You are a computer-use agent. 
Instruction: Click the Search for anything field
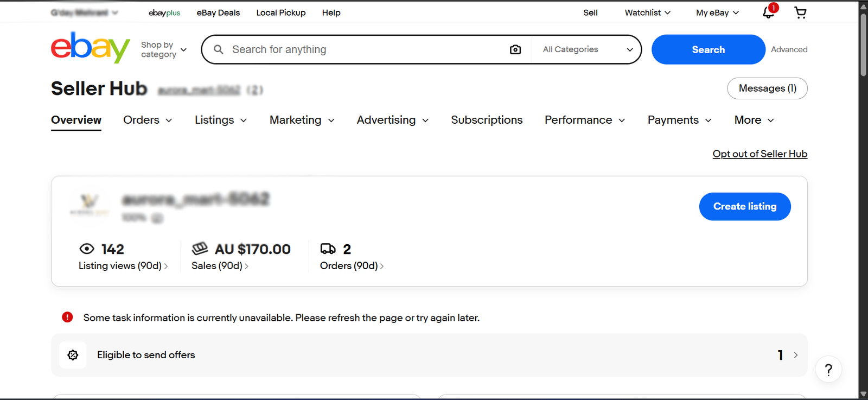coord(367,49)
